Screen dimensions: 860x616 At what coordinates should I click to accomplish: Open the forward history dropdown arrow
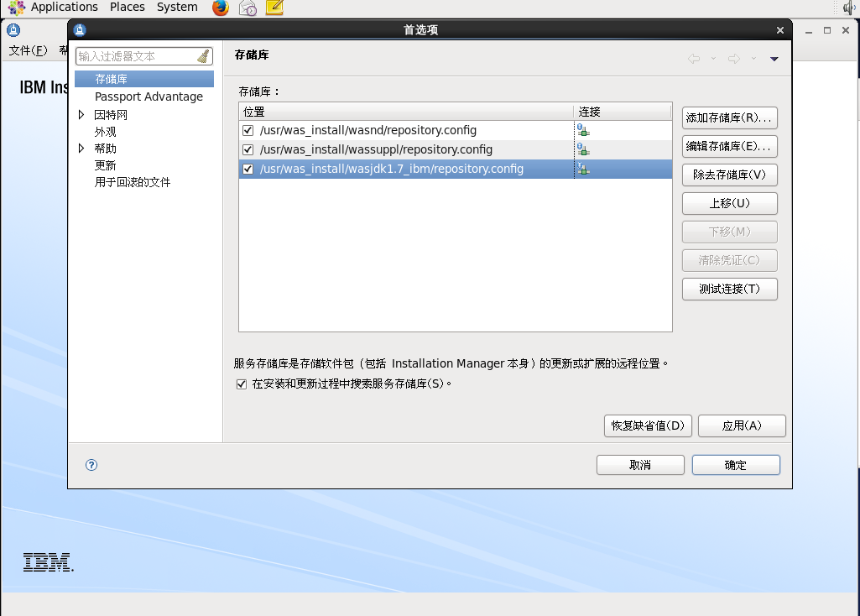click(753, 59)
